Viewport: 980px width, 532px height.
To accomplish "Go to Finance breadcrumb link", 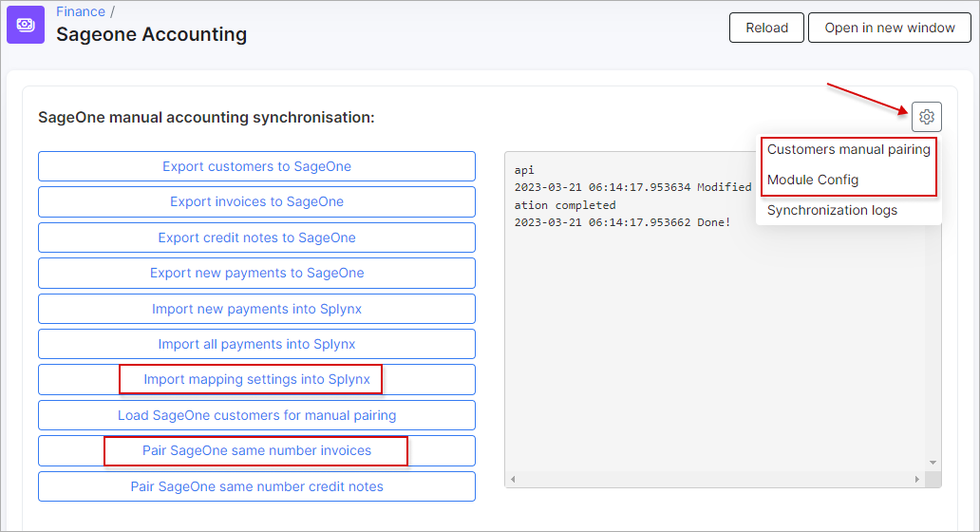I will [81, 11].
